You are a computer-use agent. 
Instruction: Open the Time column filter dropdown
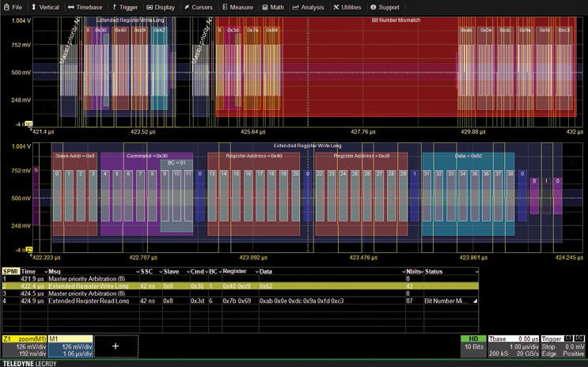(x=46, y=272)
